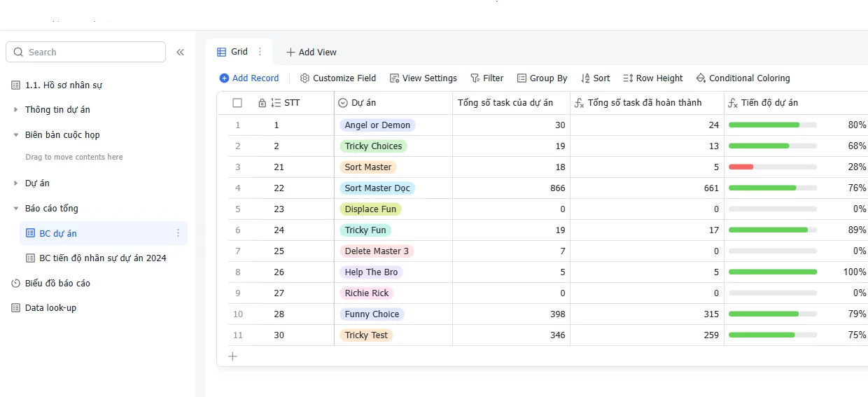Click the formula icon of Tổng số task đã hoàn thành
The width and height of the screenshot is (868, 397).
click(x=579, y=103)
